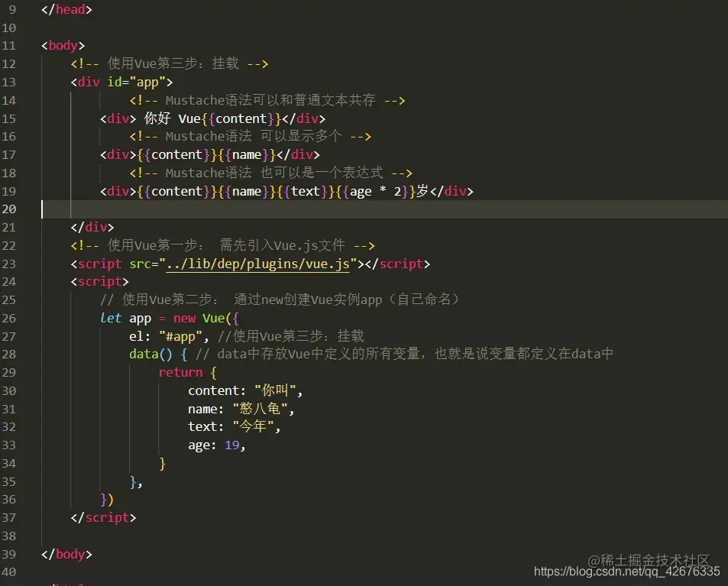Click line number 26 in the gutter

[x=9, y=319]
